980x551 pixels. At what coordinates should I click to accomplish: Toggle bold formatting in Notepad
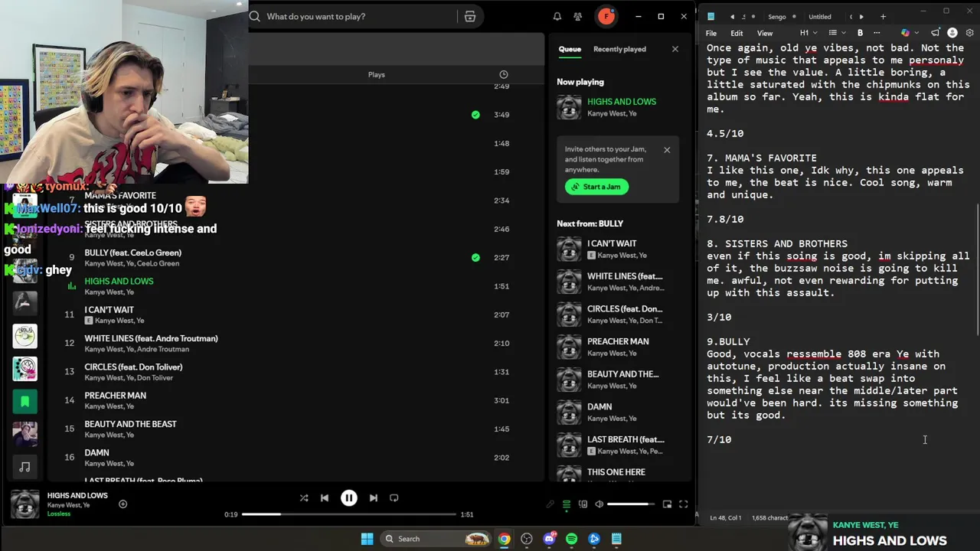pyautogui.click(x=860, y=33)
